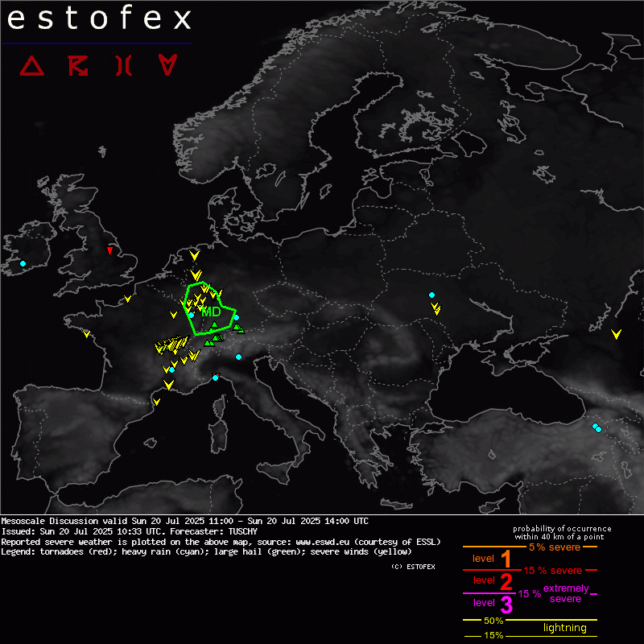This screenshot has height=644, width=644.
Task: Select the yellow wind marker on Brittany coast
Action: coord(86,334)
